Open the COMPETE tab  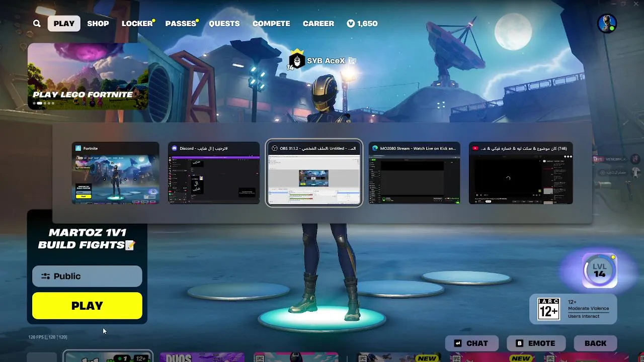271,24
